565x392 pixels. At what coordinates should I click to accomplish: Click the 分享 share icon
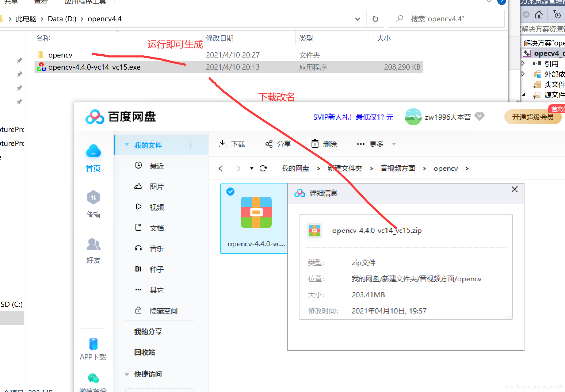(278, 144)
